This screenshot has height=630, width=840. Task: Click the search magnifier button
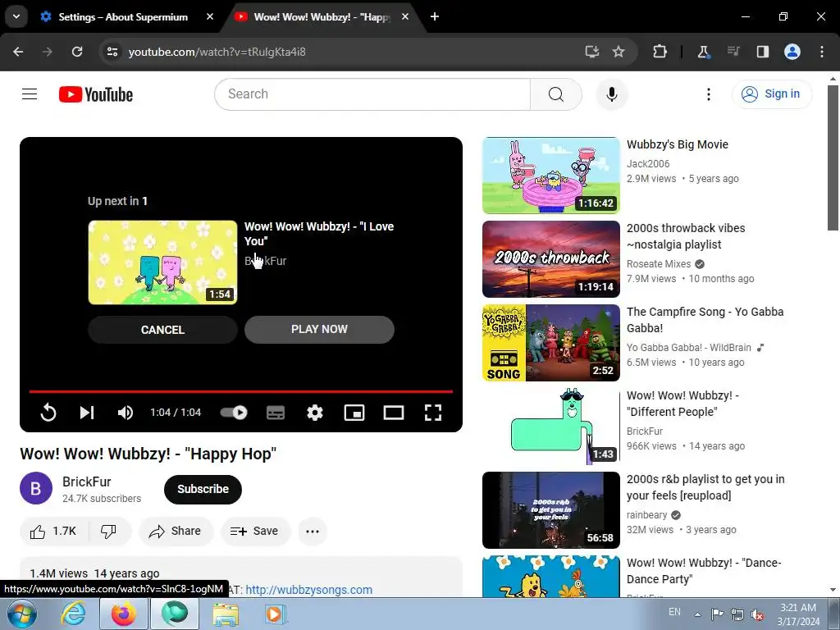pos(556,94)
